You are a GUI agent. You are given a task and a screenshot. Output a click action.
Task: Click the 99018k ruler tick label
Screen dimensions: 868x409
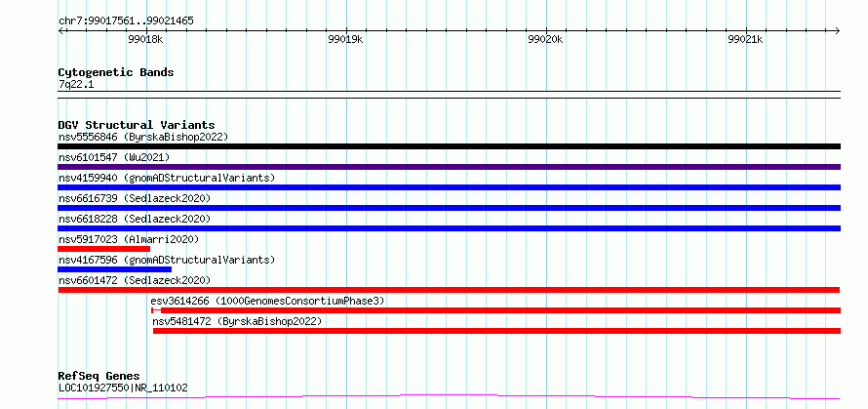[146, 39]
